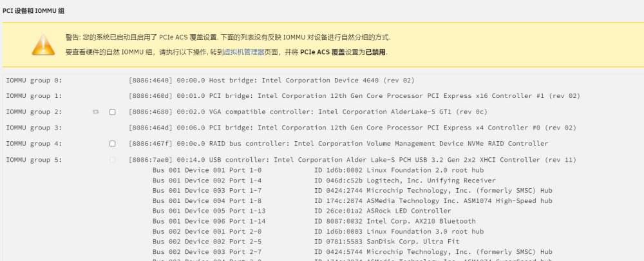Select the IOMMU group 0 label
This screenshot has height=261, width=644.
34,80
